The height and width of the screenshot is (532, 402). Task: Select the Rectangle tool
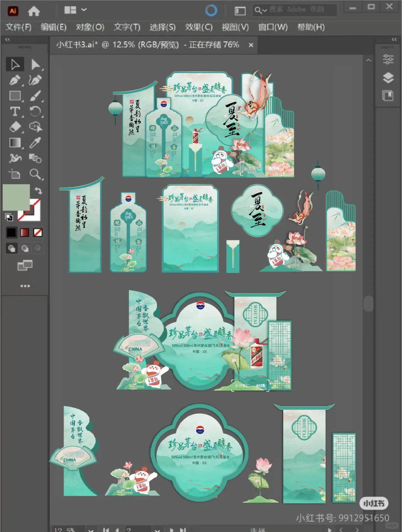coord(15,96)
